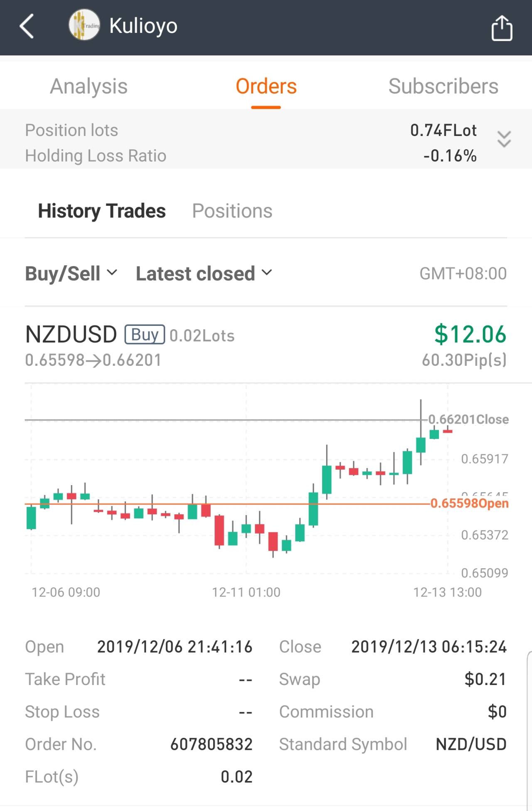The image size is (532, 811).
Task: Select History Trades view
Action: click(102, 211)
